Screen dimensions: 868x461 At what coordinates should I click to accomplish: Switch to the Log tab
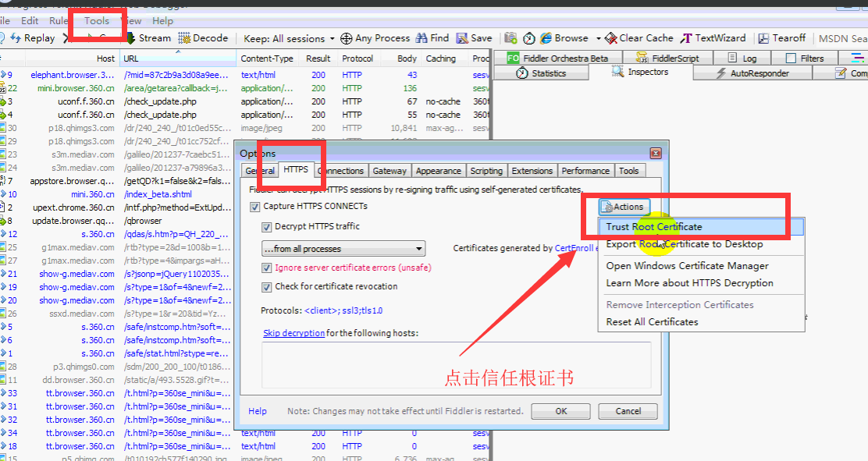coord(742,58)
